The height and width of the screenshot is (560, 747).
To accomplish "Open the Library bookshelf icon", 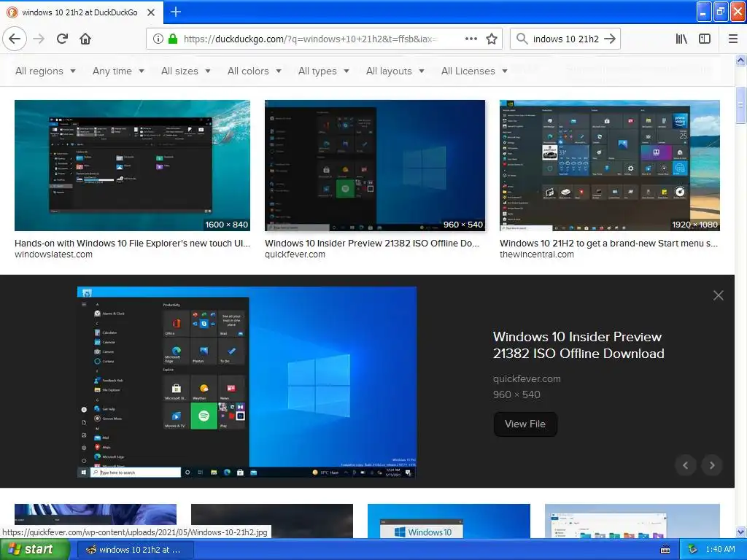I will coord(681,39).
